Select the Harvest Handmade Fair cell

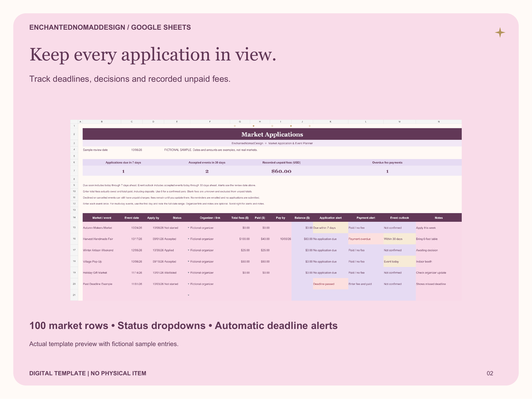102,239
